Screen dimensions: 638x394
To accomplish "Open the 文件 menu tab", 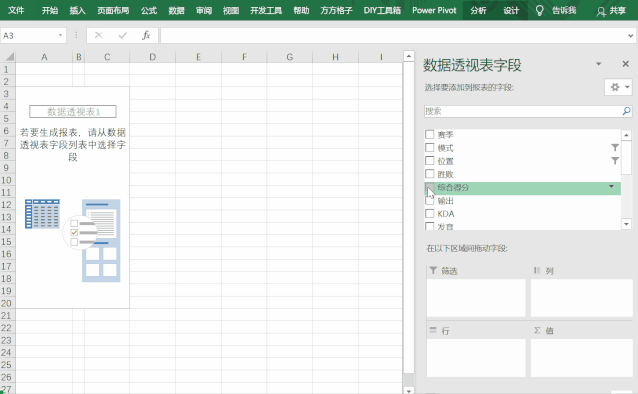I will (16, 10).
